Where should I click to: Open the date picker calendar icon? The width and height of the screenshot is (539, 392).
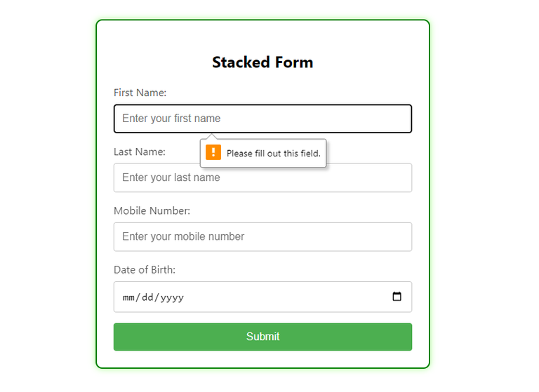coord(397,297)
